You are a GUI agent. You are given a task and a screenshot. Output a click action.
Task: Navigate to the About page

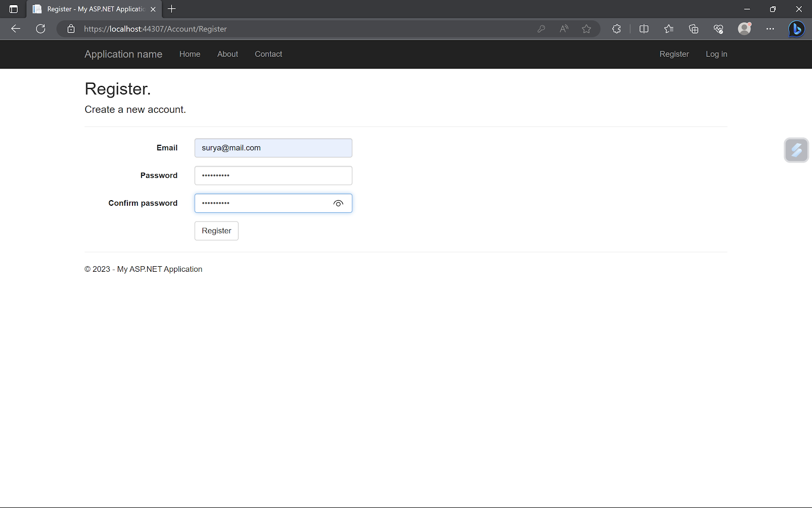point(227,54)
